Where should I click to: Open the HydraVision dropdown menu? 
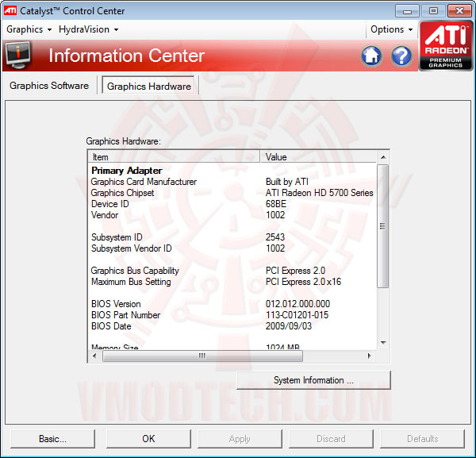(x=88, y=29)
